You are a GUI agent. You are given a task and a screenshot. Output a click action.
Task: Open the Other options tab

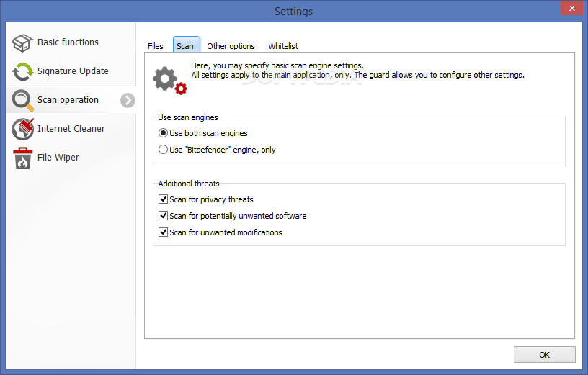[x=231, y=46]
